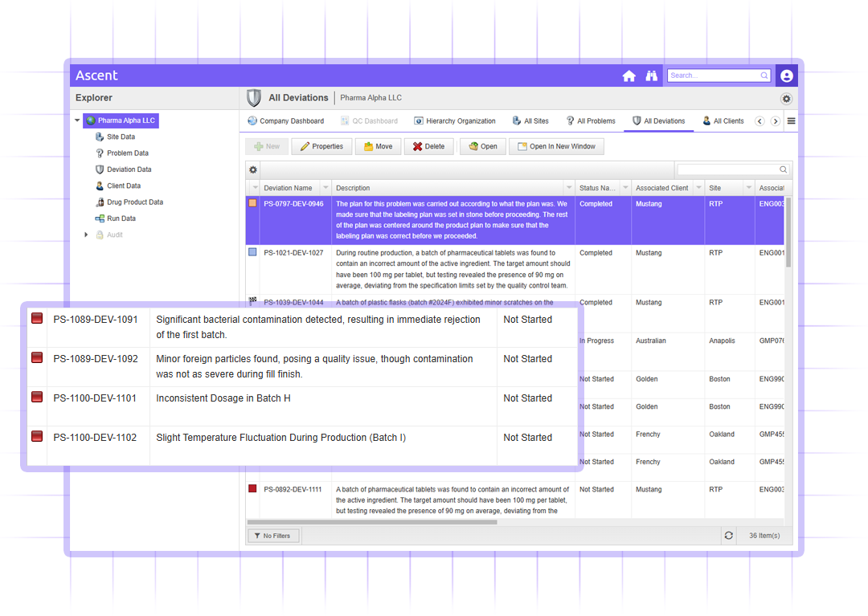The height and width of the screenshot is (616, 868).
Task: Click the No Filters button
Action: pyautogui.click(x=273, y=536)
